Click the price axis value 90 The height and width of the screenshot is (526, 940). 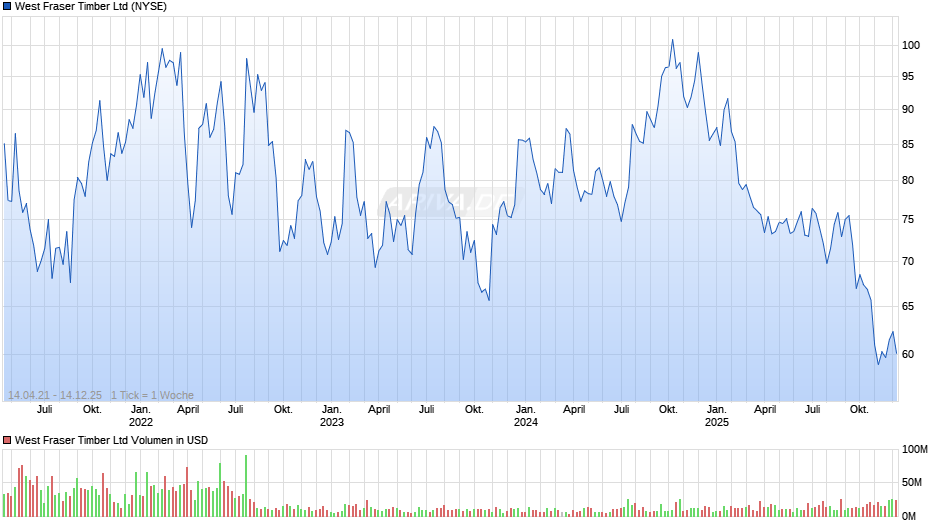[x=908, y=110]
